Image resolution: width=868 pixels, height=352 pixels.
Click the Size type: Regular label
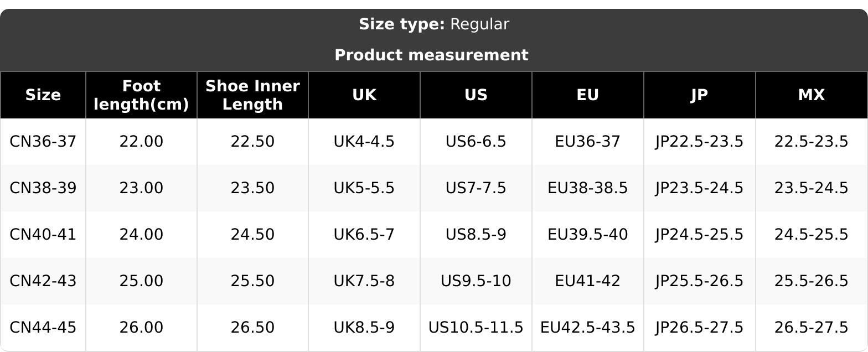click(x=434, y=24)
